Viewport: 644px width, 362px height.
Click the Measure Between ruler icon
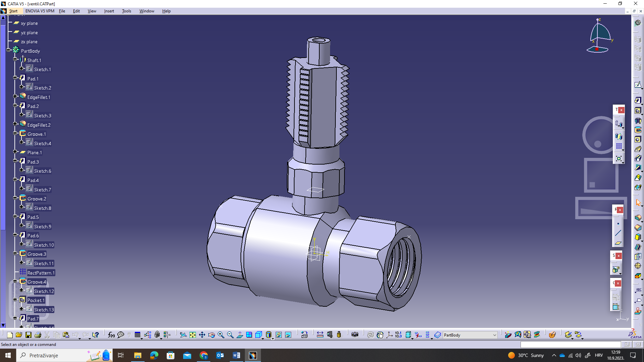320,335
